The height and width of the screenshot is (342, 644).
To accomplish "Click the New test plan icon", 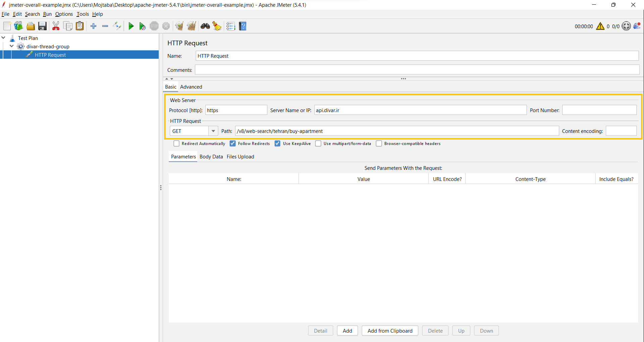I will point(7,26).
